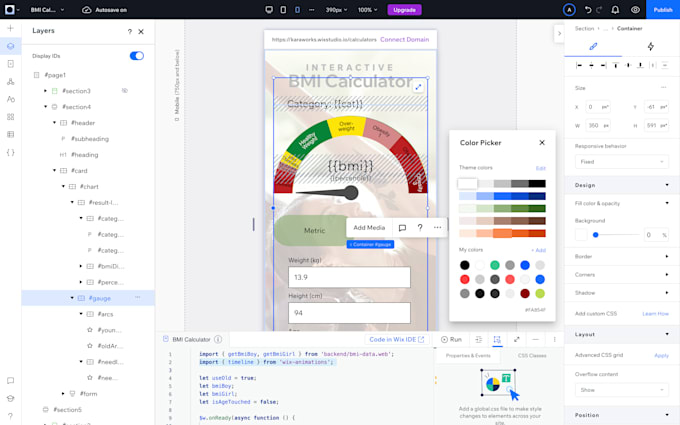Pick the green swatch in My colors
This screenshot has width=680, height=425.
click(x=494, y=265)
